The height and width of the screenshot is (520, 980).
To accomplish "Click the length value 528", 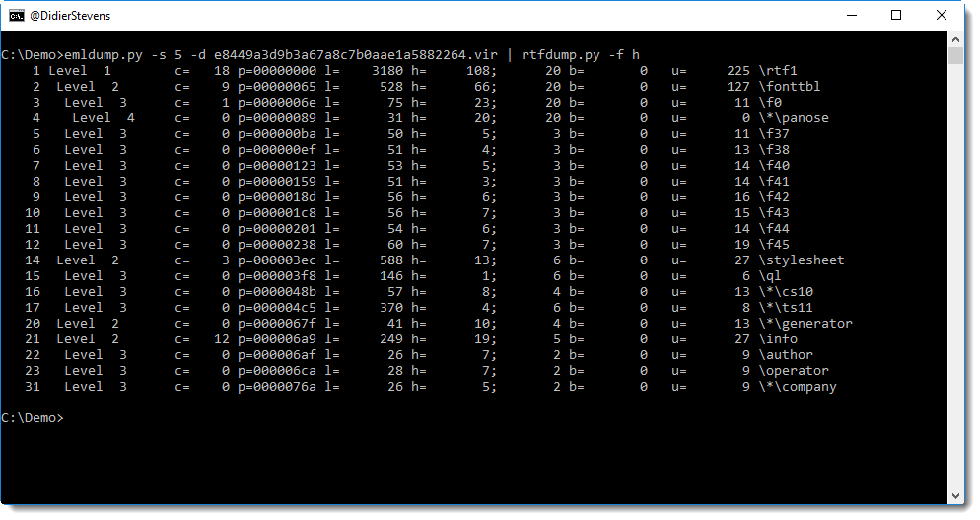I will 391,87.
